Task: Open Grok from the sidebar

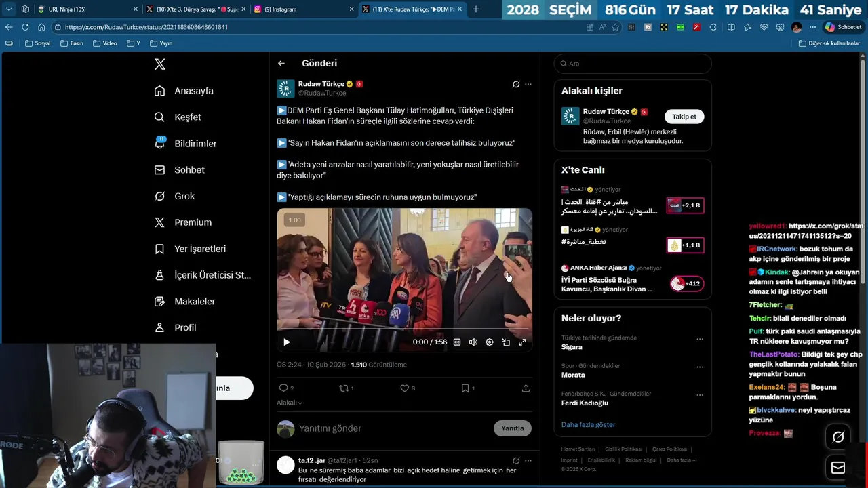Action: tap(174, 196)
